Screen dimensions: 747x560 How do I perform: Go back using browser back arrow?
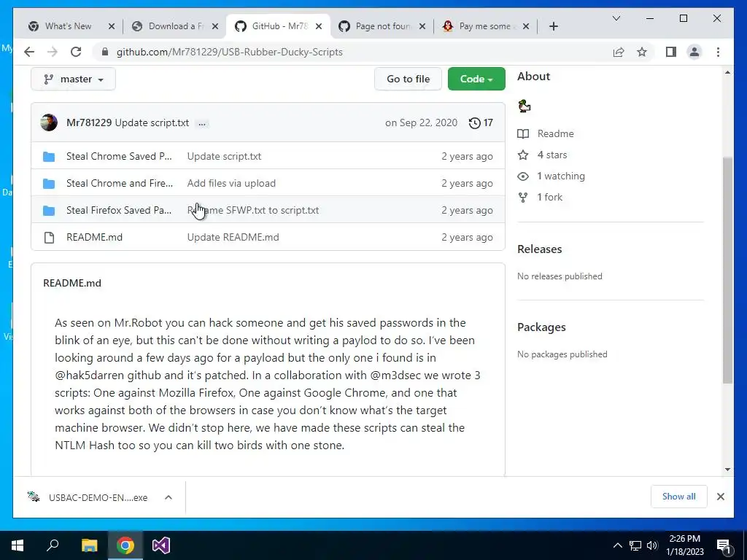tap(29, 52)
